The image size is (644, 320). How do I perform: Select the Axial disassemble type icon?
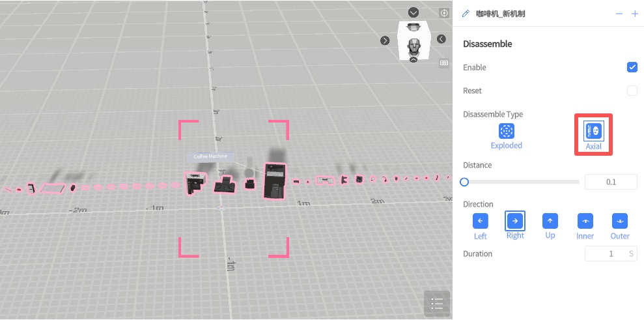(593, 130)
